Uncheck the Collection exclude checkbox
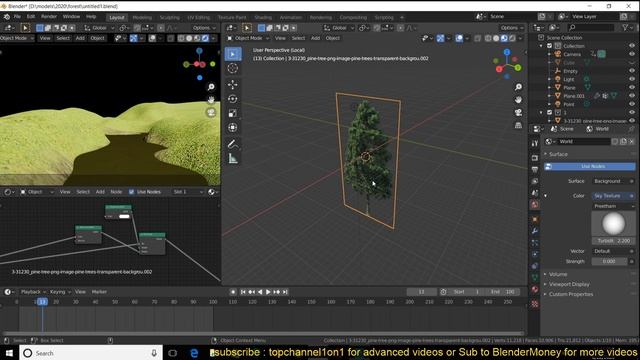The height and width of the screenshot is (360, 640). [x=549, y=46]
